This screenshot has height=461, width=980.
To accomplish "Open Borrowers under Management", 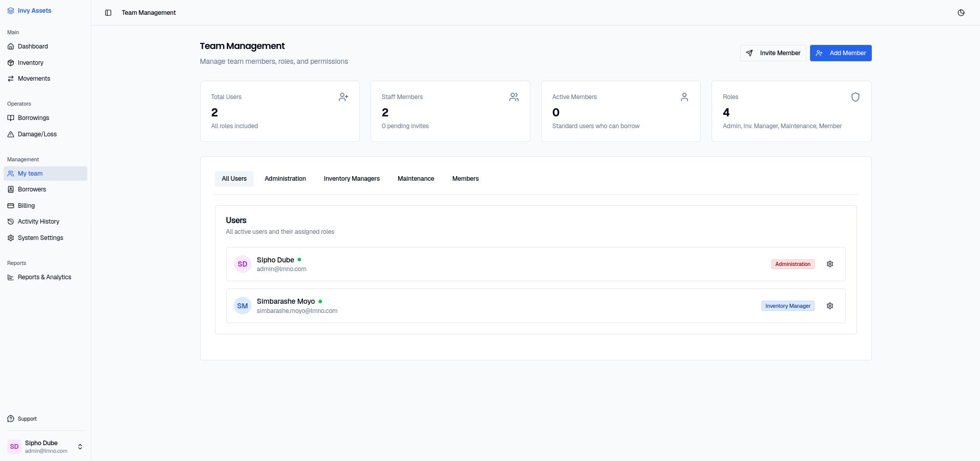I will [45, 189].
